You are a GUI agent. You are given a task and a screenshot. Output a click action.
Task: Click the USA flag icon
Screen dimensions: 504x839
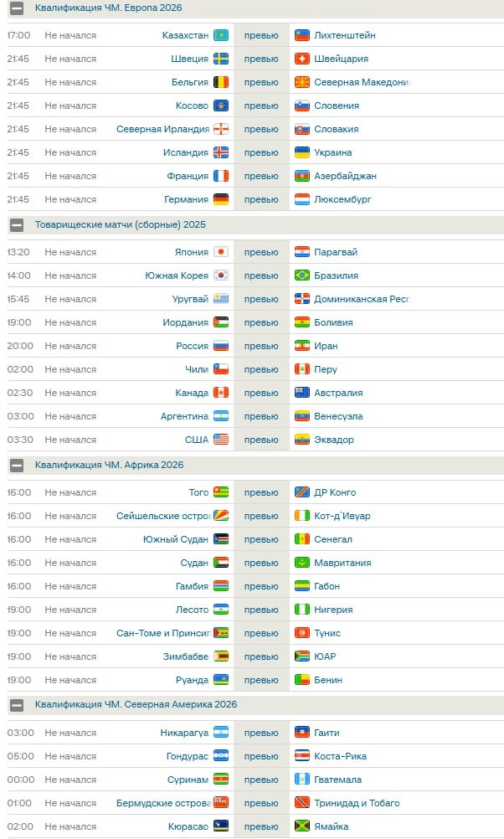point(221,440)
